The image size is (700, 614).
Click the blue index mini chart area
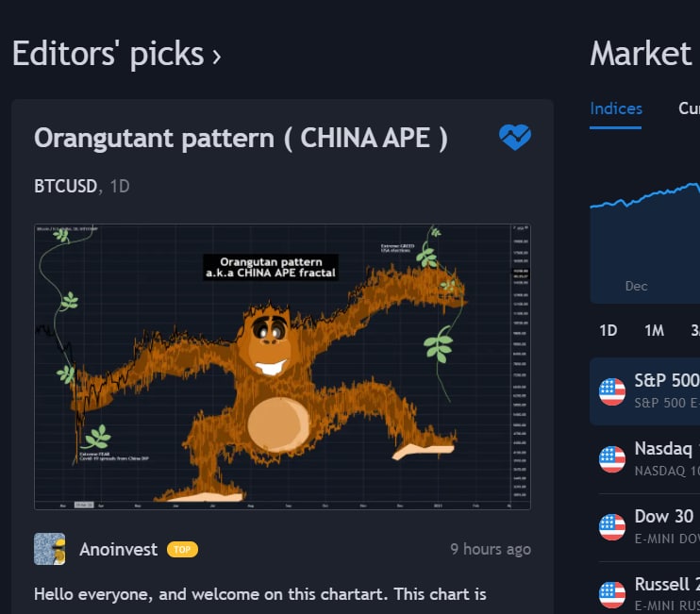644,241
